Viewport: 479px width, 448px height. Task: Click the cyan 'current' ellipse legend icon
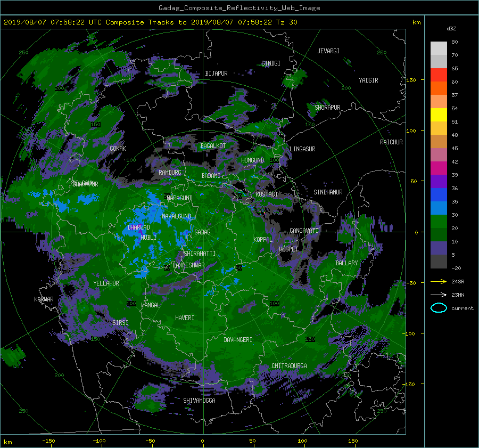439,308
